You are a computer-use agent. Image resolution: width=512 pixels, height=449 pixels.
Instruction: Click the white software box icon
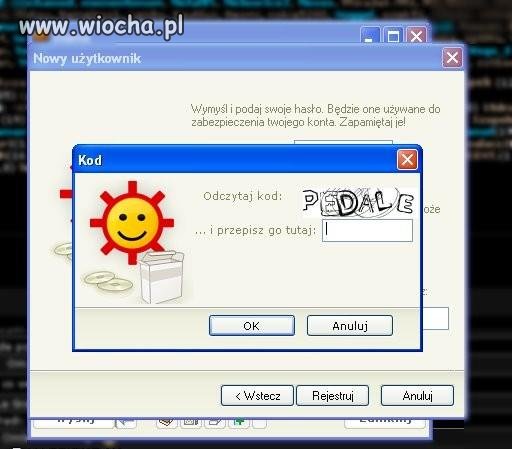(162, 277)
